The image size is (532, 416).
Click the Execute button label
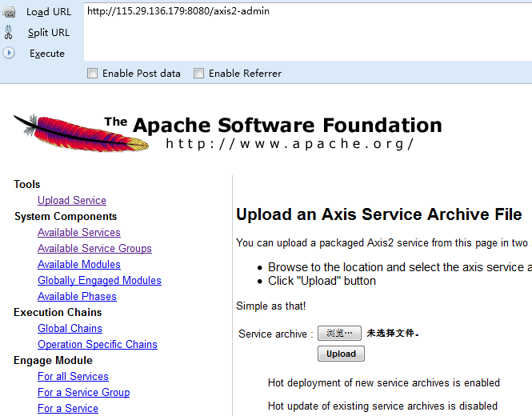tap(47, 54)
